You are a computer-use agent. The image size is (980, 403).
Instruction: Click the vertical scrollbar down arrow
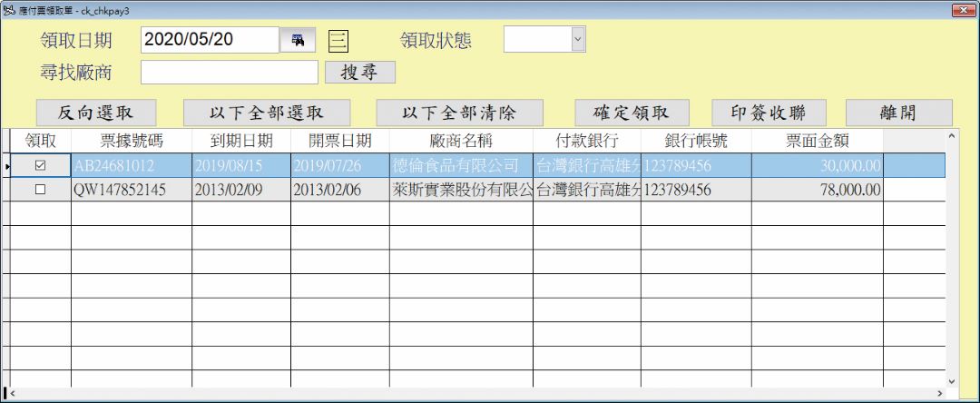click(951, 380)
